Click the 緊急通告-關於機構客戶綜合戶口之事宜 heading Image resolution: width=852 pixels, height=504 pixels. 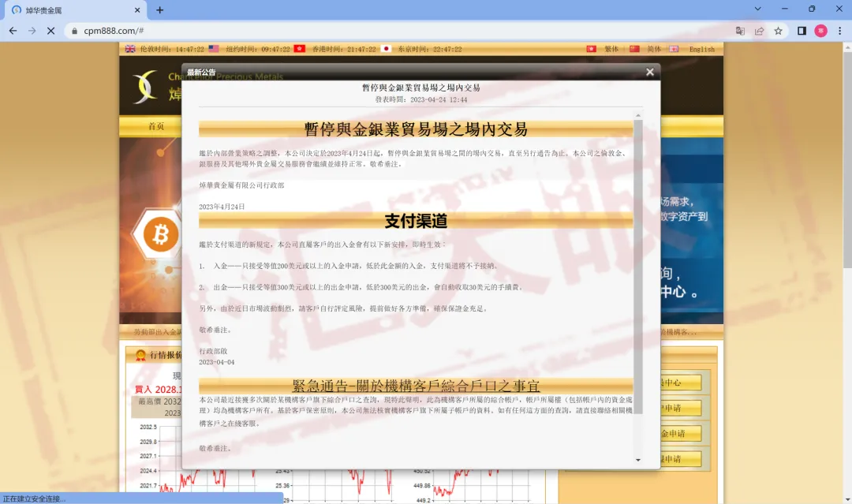click(416, 386)
